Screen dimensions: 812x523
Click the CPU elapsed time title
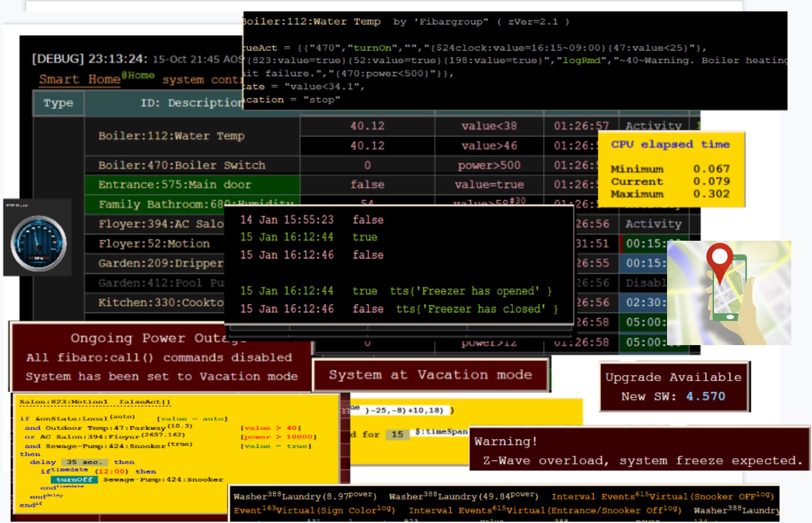670,144
